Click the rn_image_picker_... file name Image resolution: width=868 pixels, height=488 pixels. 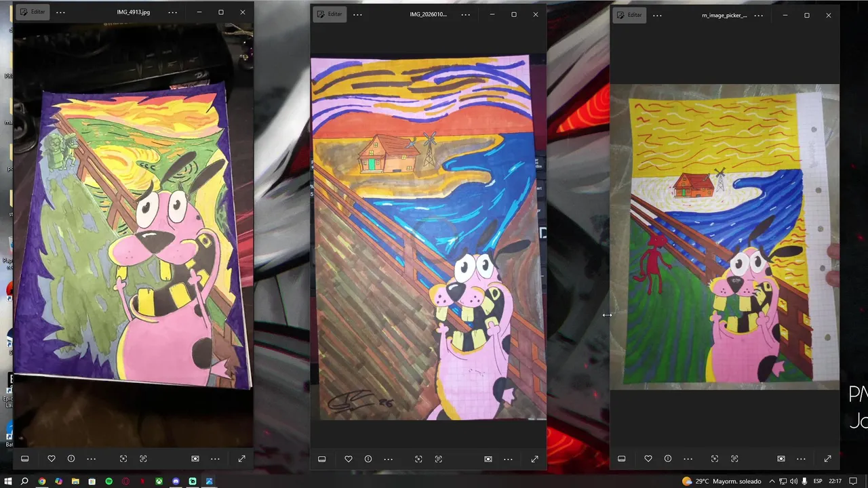(724, 15)
